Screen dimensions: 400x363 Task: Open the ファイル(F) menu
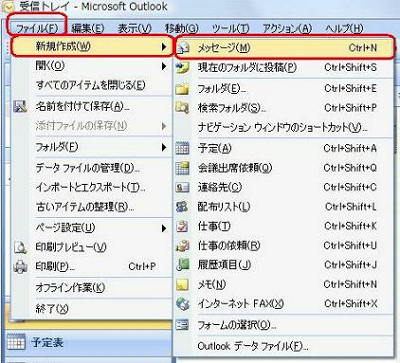(x=37, y=29)
